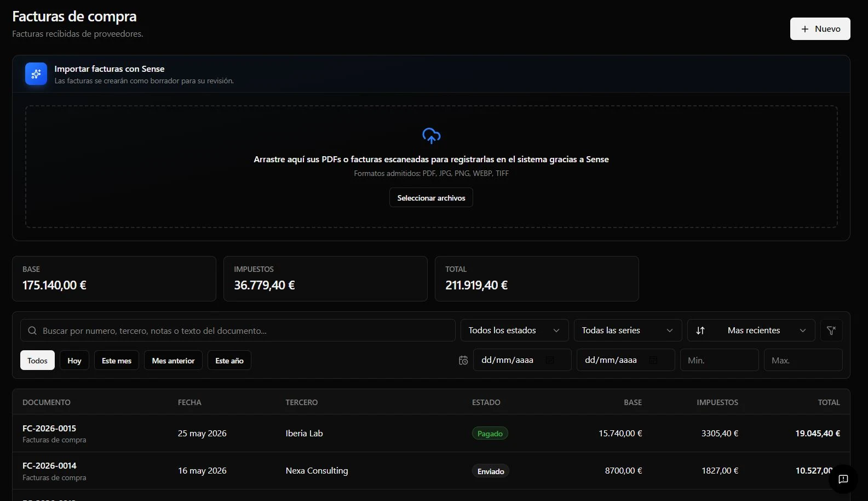
Task: Select the Mes anterior quick filter
Action: point(173,361)
